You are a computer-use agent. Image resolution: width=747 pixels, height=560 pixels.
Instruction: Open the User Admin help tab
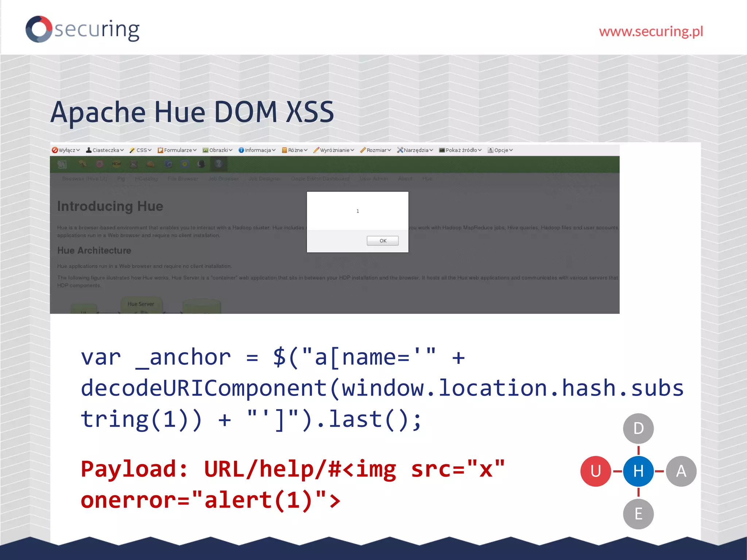[374, 179]
